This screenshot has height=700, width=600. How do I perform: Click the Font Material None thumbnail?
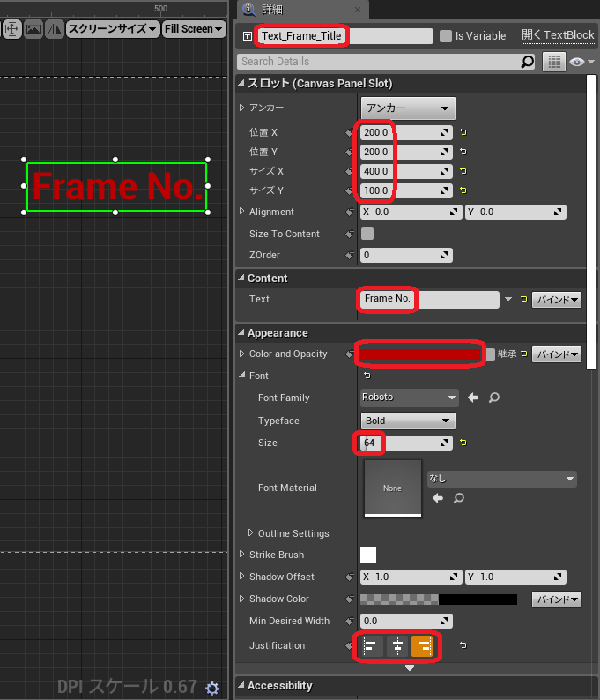click(x=393, y=488)
